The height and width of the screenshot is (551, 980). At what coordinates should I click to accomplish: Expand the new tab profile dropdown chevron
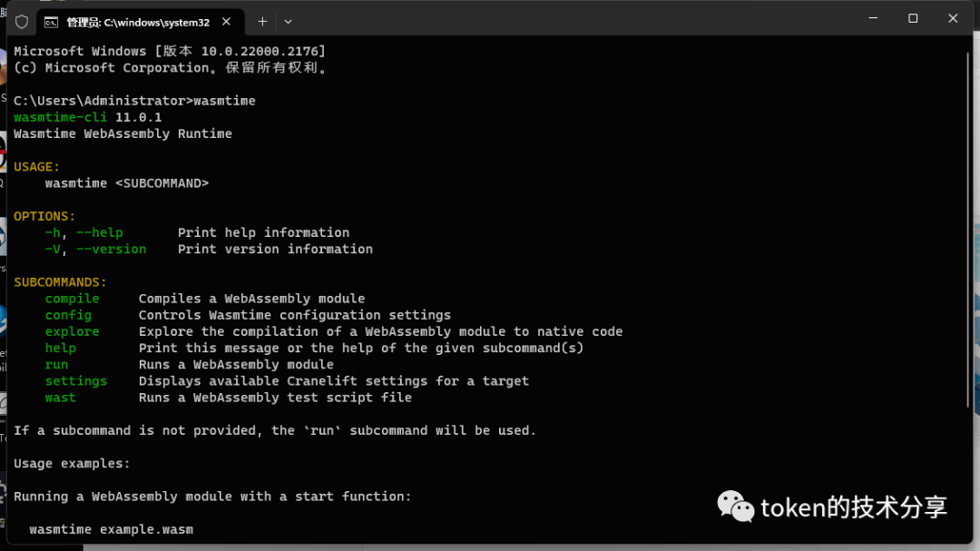[x=289, y=22]
